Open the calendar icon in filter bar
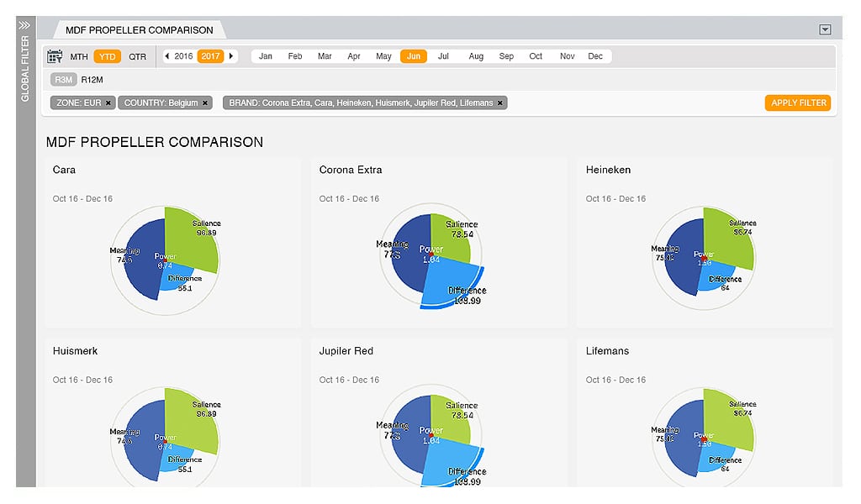The height and width of the screenshot is (504, 861). [55, 56]
